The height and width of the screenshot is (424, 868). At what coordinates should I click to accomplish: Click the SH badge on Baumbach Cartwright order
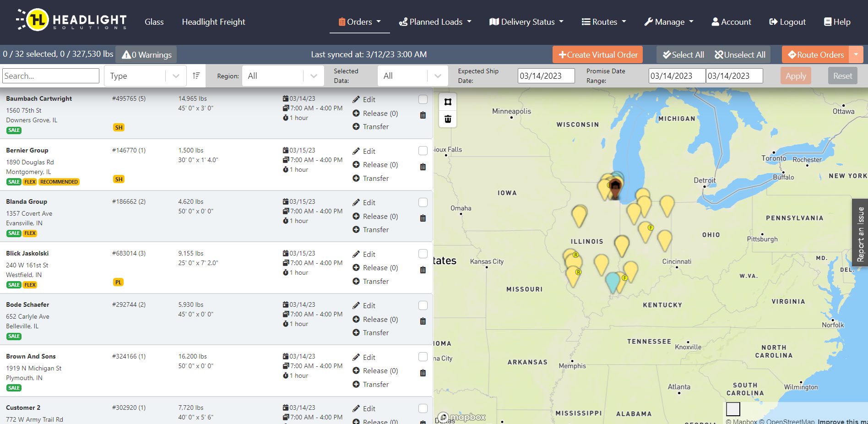pyautogui.click(x=119, y=128)
